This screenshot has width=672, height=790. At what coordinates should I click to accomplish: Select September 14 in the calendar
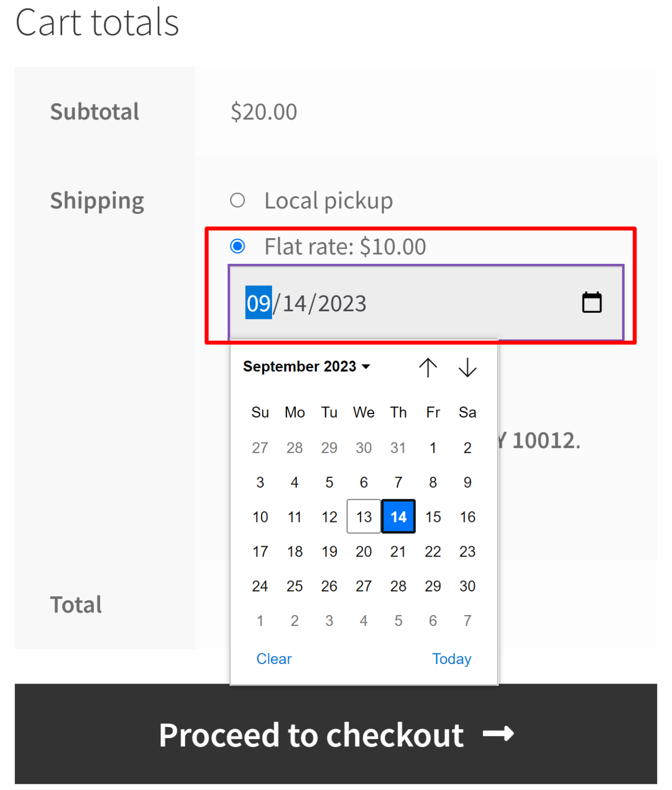(x=398, y=517)
